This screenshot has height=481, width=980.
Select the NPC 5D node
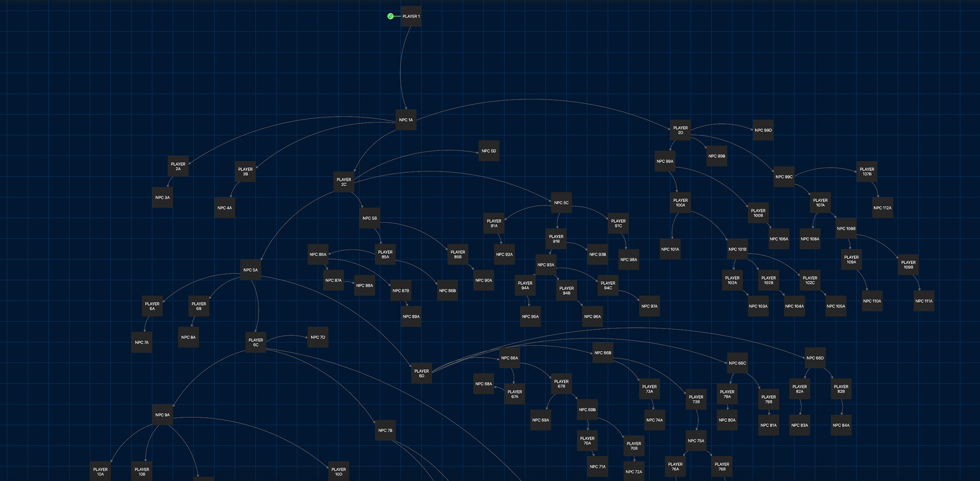pyautogui.click(x=489, y=151)
